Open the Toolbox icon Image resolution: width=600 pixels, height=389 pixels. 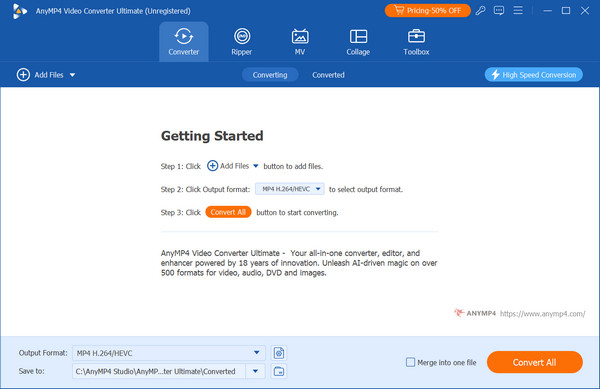tap(416, 37)
